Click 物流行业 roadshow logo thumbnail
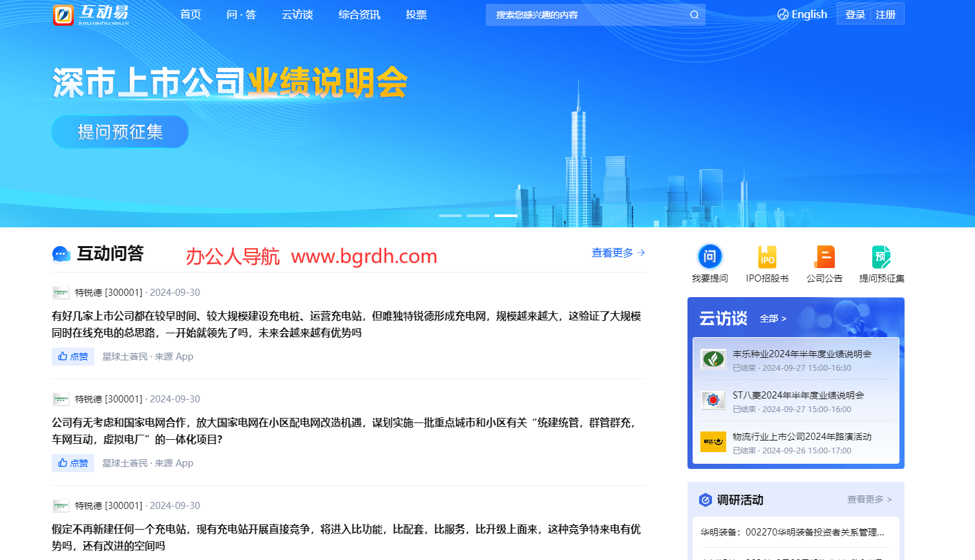975x560 pixels. click(x=713, y=442)
